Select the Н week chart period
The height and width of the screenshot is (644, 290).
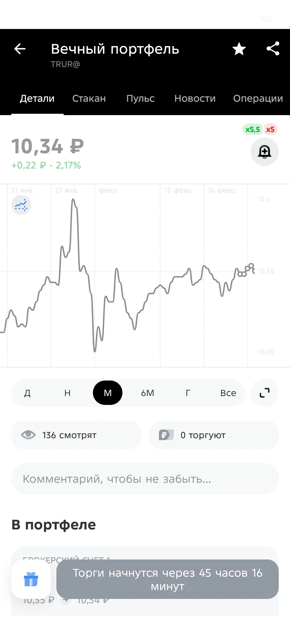click(x=67, y=393)
